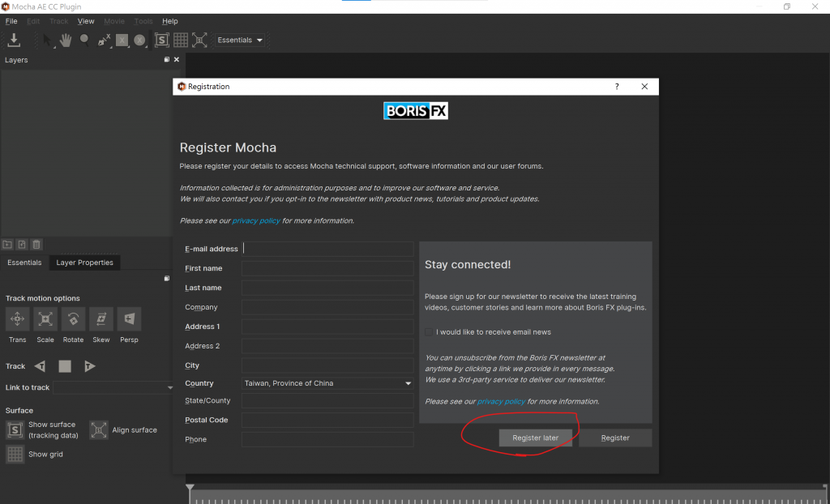The height and width of the screenshot is (504, 830).
Task: Click the Last name field
Action: point(327,288)
